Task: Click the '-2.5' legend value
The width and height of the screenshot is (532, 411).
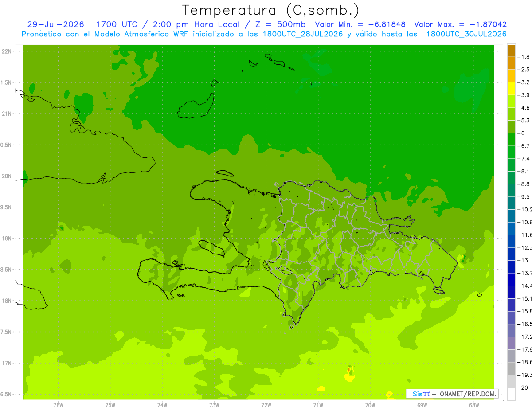Action: click(524, 70)
